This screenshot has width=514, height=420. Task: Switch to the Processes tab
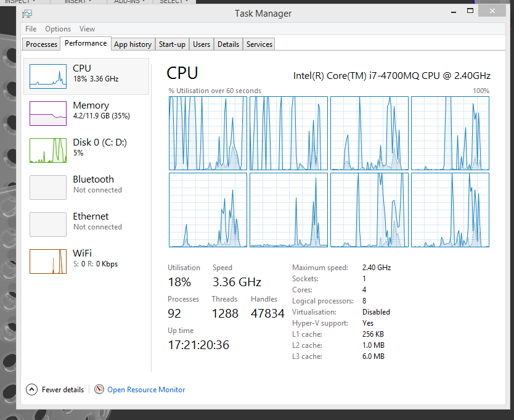point(41,44)
